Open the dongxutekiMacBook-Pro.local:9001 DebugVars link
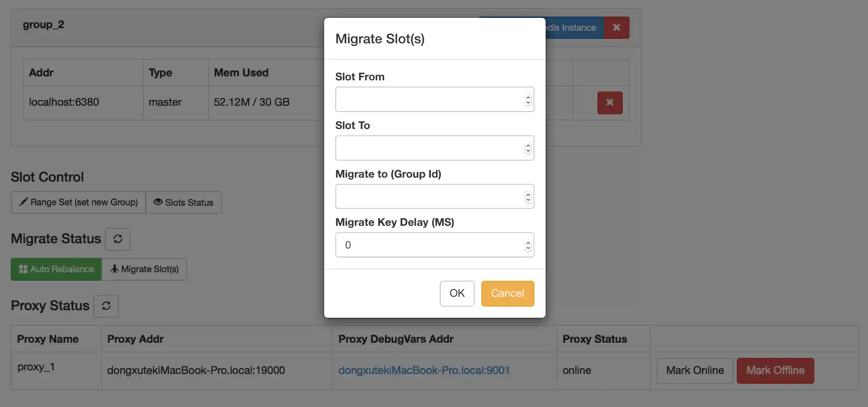 (x=424, y=370)
